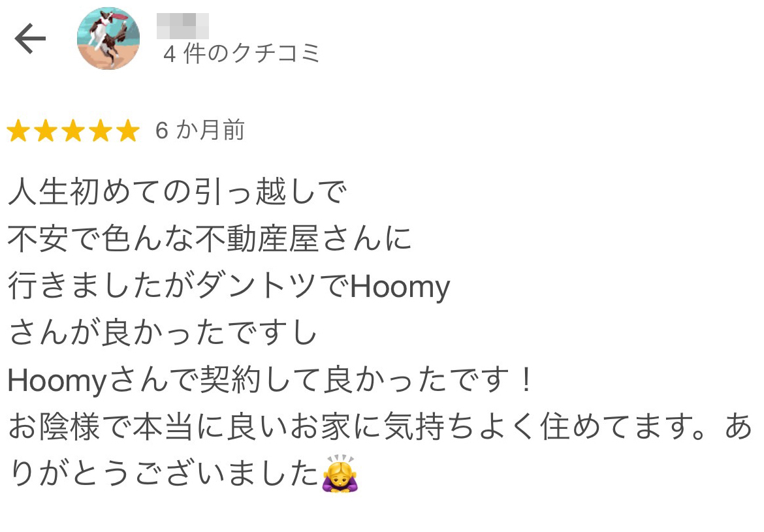Click the bowing person emoji
The width and height of the screenshot is (764, 532).
click(x=340, y=473)
